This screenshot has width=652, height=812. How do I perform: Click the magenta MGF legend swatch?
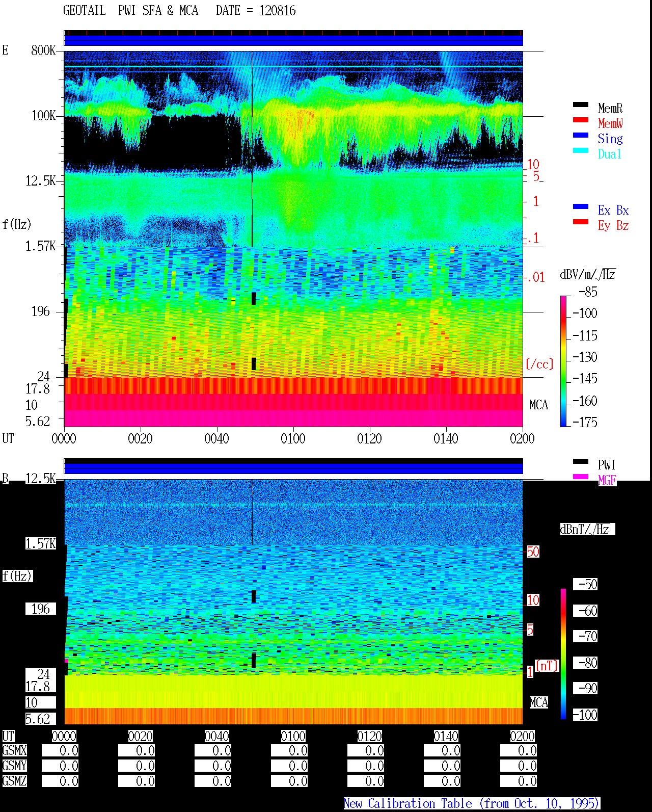click(x=581, y=477)
